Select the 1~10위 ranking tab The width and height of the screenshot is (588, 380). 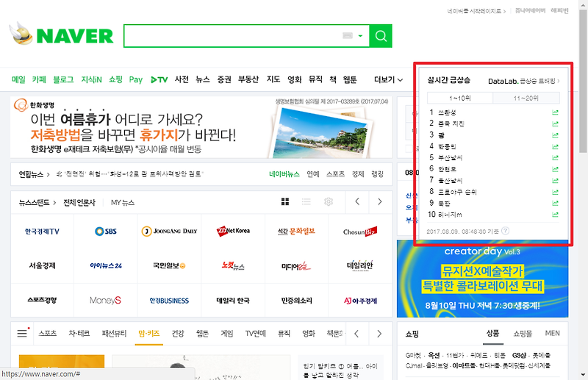[460, 98]
